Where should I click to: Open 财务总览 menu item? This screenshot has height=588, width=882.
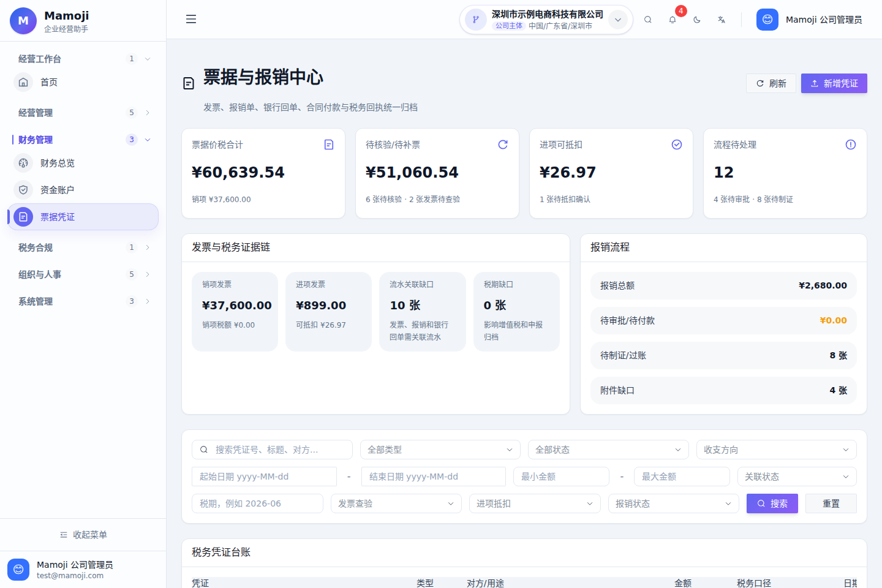pyautogui.click(x=83, y=163)
